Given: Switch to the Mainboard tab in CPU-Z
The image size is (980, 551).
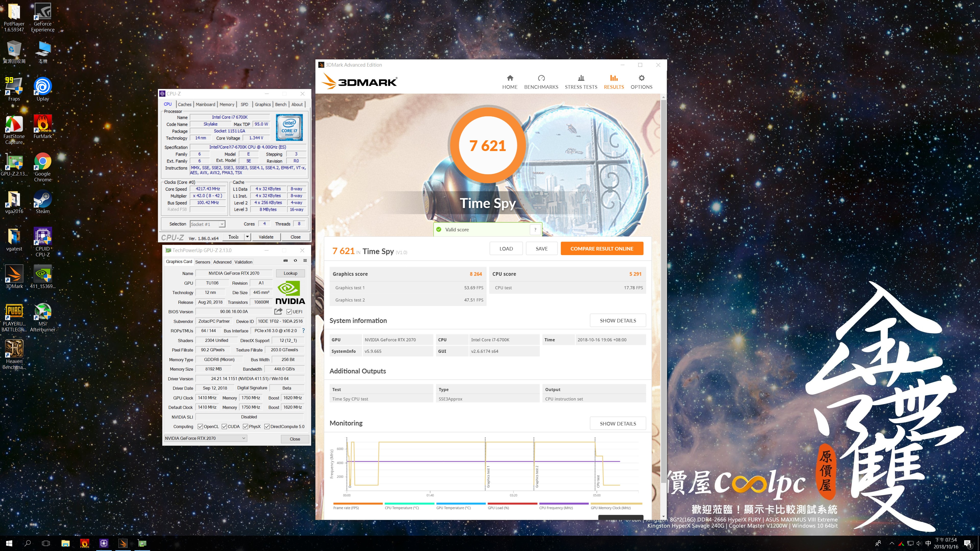Looking at the screenshot, I should [x=205, y=104].
